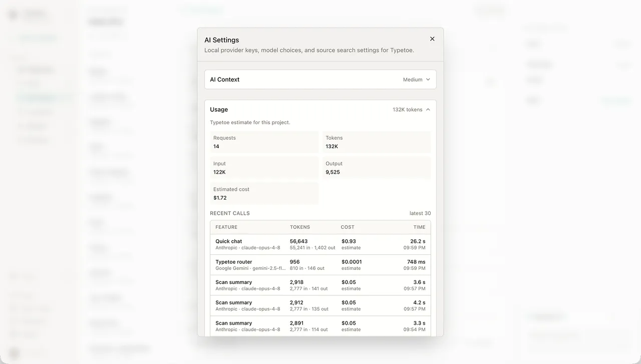This screenshot has height=364, width=641.
Task: Click the $0.0001 cost estimate
Action: click(352, 262)
